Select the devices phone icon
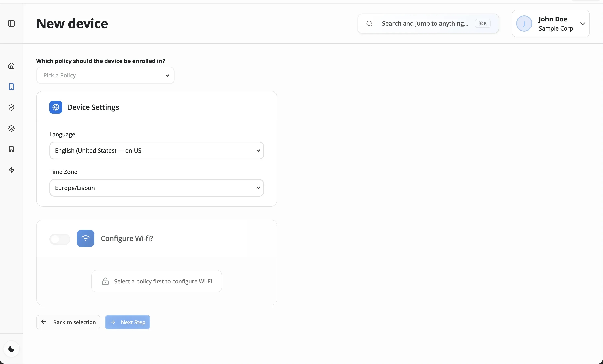Viewport: 603px width, 364px height. point(11,87)
